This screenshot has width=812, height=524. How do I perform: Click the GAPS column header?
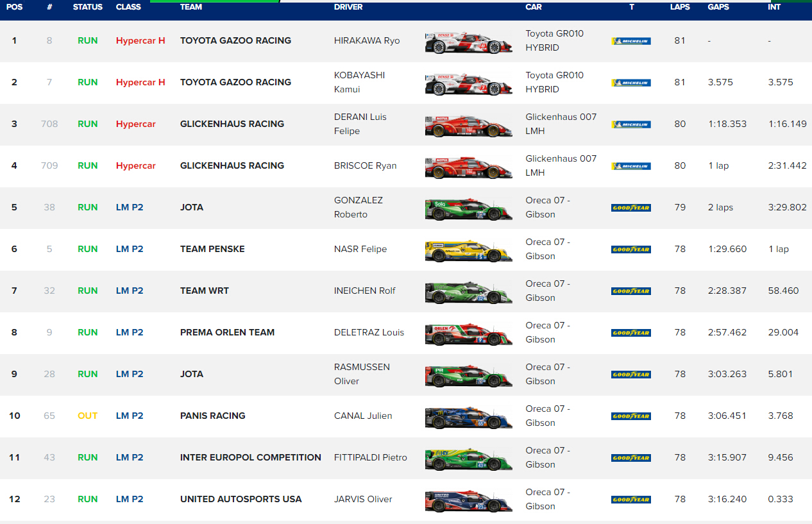[718, 7]
